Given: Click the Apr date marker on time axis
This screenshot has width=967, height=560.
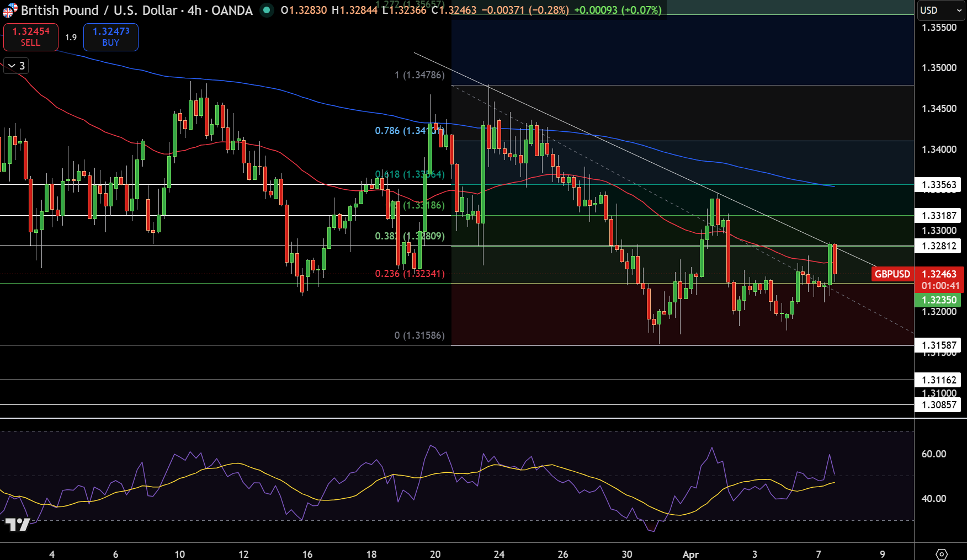Looking at the screenshot, I should click(x=690, y=554).
